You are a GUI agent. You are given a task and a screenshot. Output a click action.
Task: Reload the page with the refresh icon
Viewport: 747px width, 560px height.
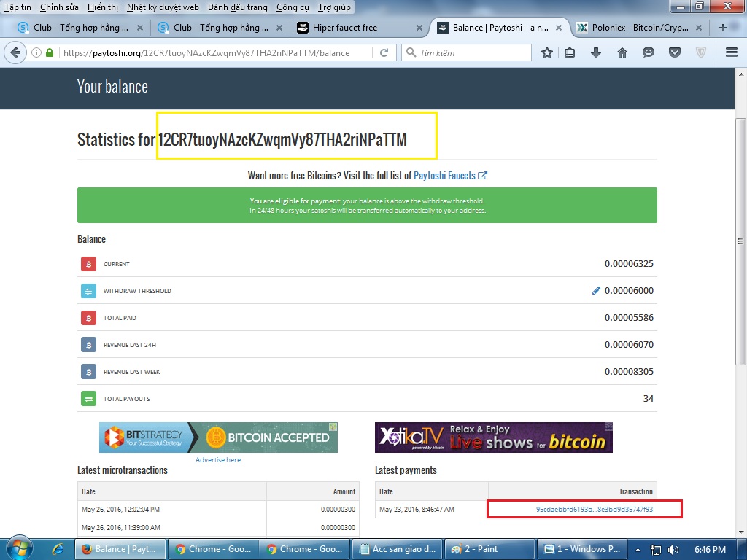pyautogui.click(x=384, y=52)
